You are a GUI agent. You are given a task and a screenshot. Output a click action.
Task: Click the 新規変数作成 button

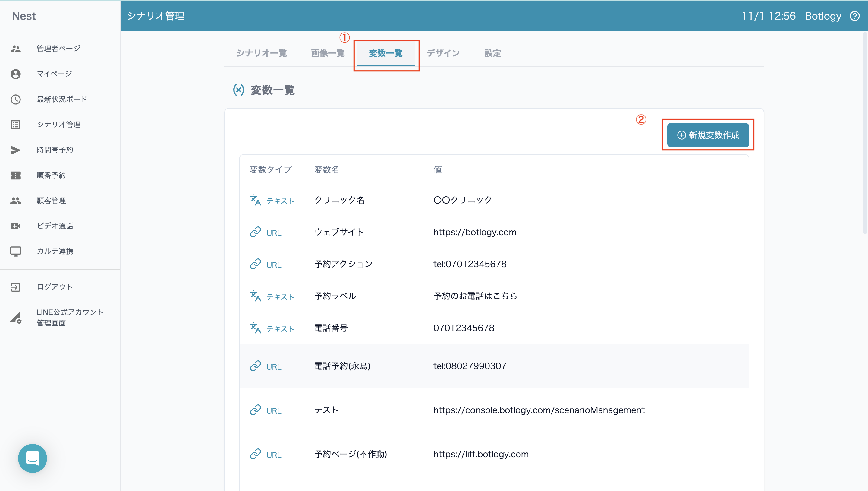708,135
